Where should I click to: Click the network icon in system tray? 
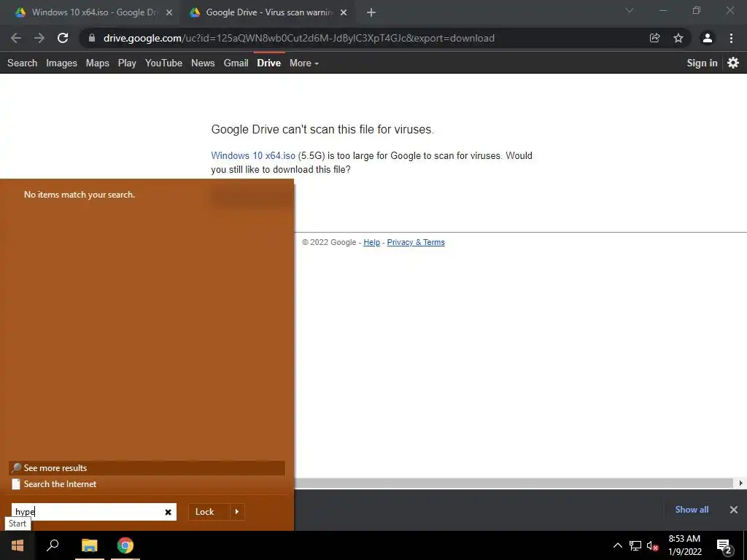[635, 545]
